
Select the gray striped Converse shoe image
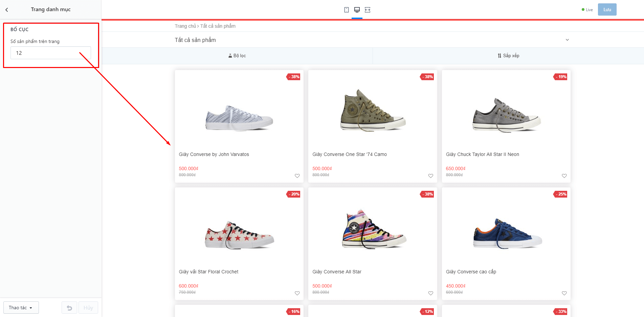239,118
